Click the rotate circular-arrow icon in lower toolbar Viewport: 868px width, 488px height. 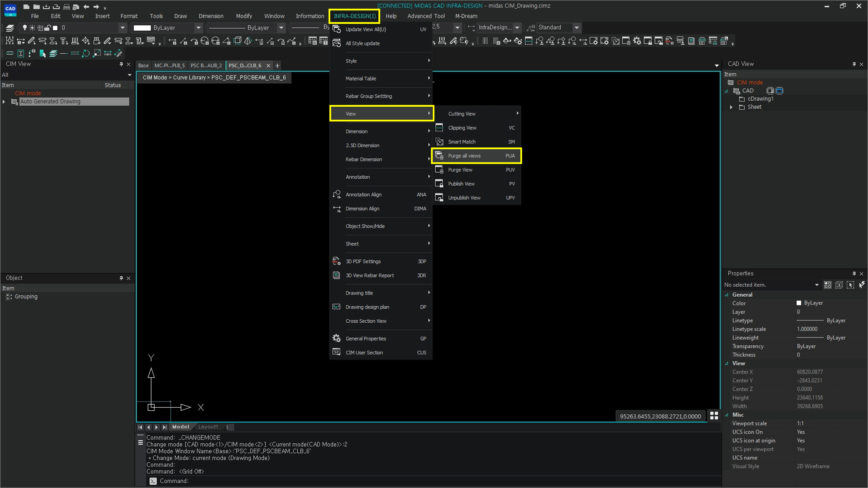tap(86, 53)
